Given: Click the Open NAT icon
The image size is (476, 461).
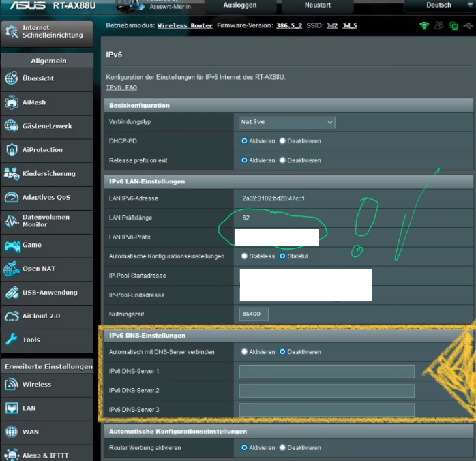Looking at the screenshot, I should [12, 269].
